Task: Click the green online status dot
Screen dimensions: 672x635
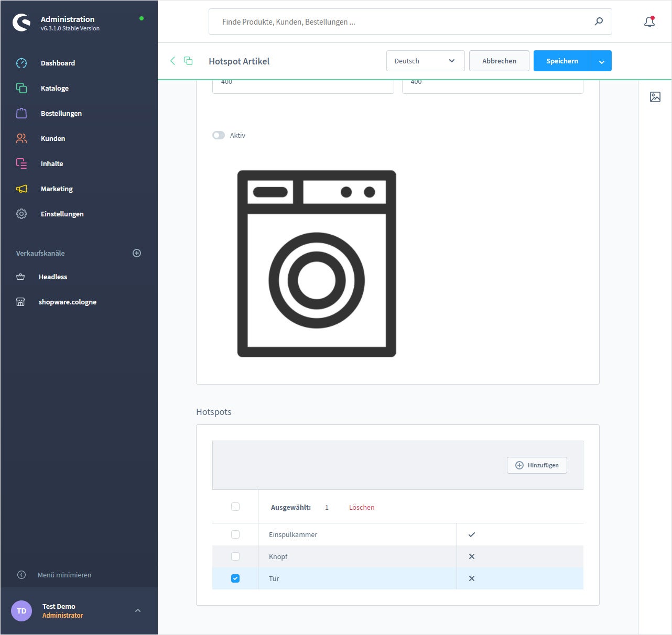Action: click(142, 18)
